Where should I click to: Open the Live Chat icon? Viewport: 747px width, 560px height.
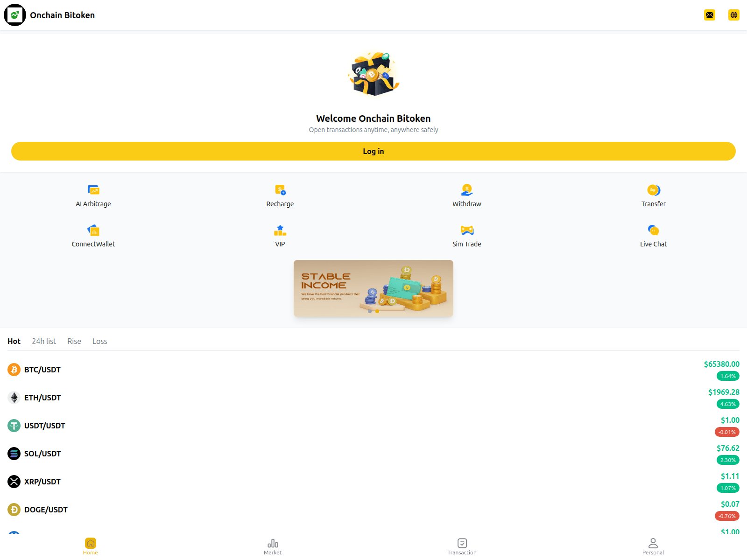coord(654,230)
